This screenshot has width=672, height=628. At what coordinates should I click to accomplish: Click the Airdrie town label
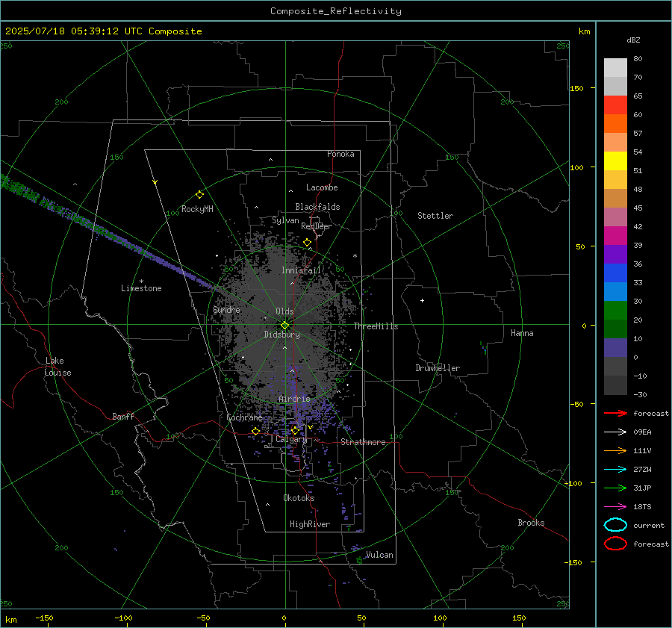click(294, 399)
